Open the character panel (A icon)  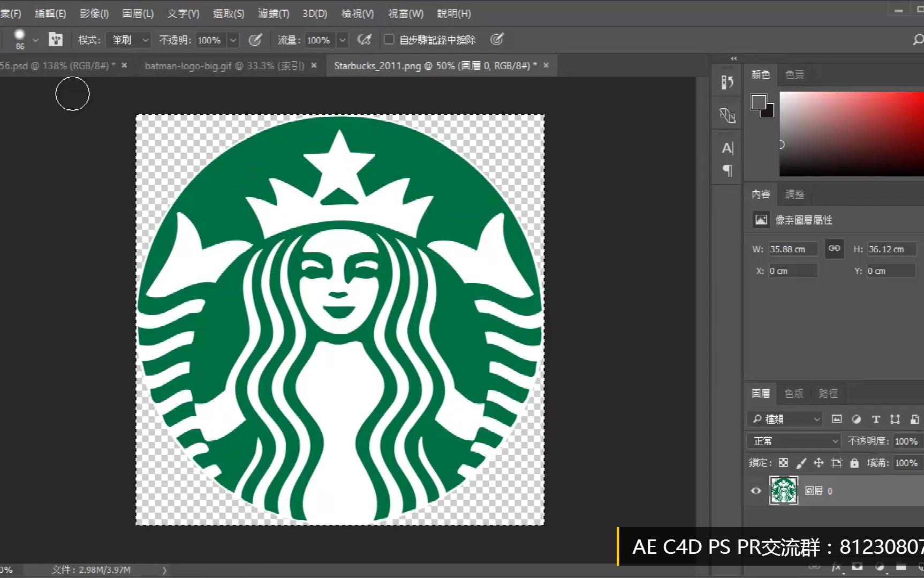coord(727,148)
